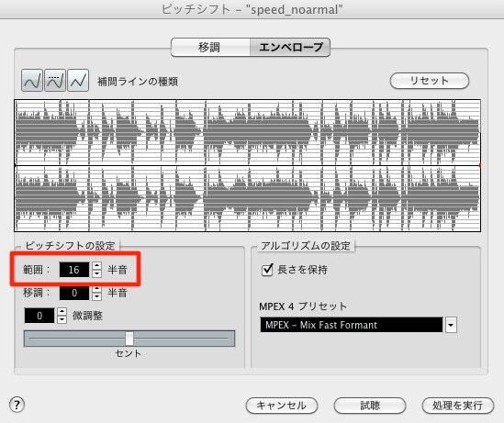
Task: Click the 範囲 value field showing 16
Action: pyautogui.click(x=74, y=270)
